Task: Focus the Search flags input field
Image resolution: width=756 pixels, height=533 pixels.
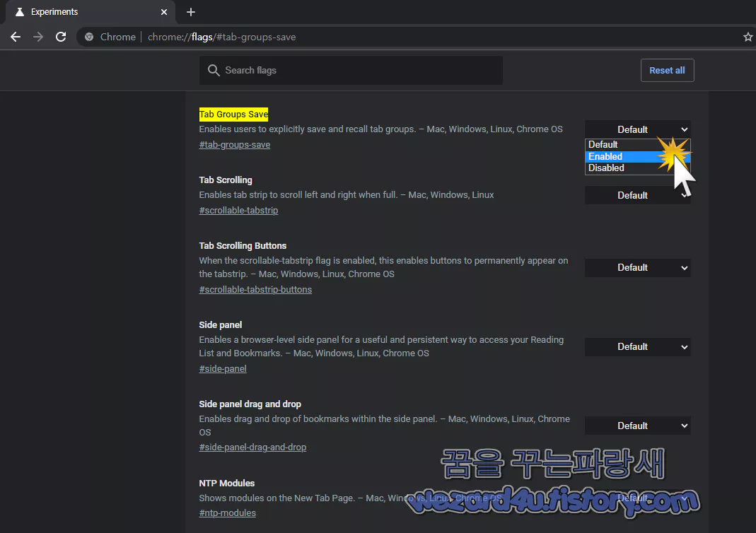Action: pyautogui.click(x=351, y=71)
